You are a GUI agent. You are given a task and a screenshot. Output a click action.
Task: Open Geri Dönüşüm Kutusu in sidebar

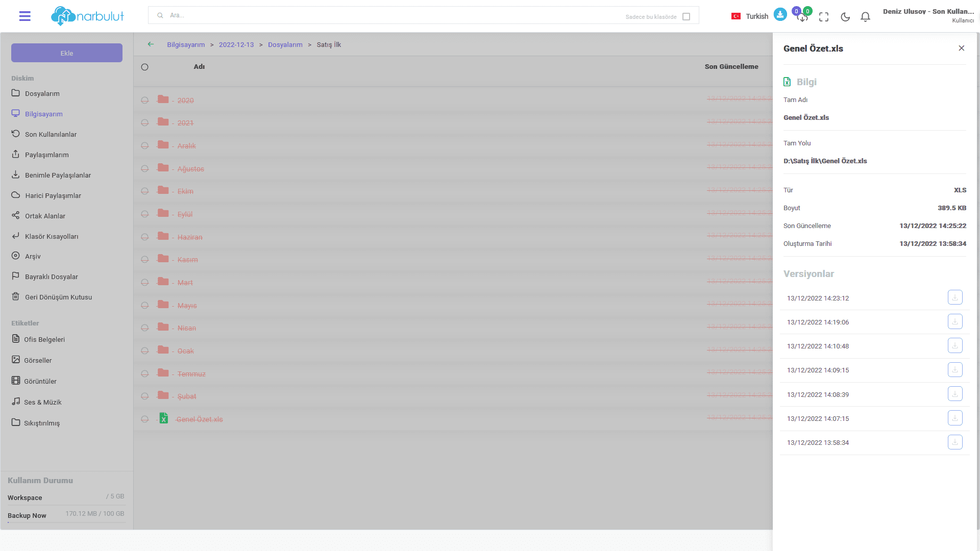(x=58, y=297)
